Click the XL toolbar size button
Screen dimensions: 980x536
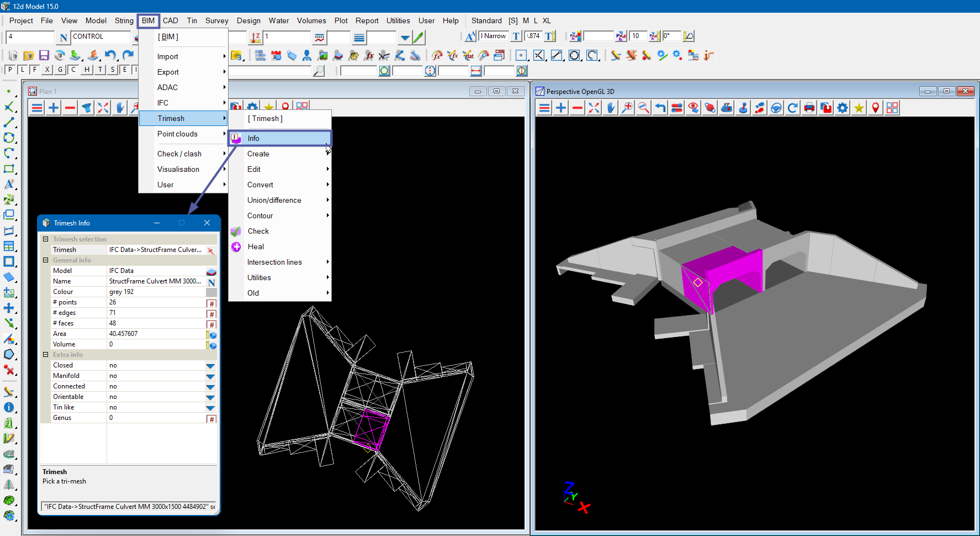[547, 20]
